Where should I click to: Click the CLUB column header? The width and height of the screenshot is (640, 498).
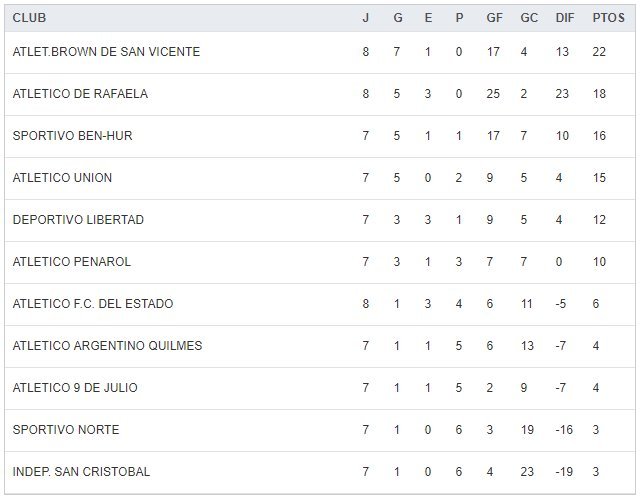point(29,18)
